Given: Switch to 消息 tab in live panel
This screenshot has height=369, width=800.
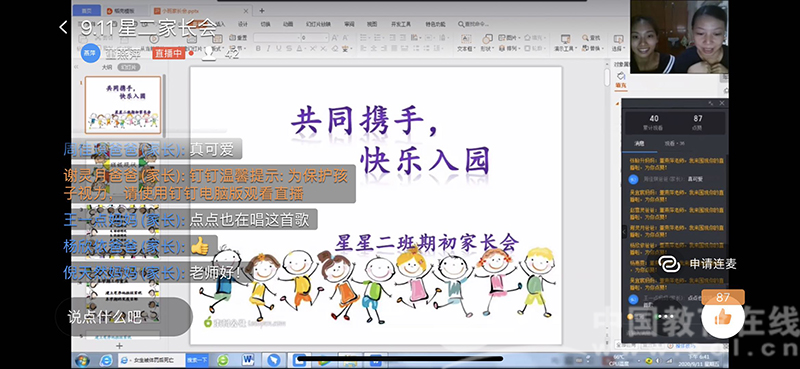Looking at the screenshot, I should pos(639,144).
